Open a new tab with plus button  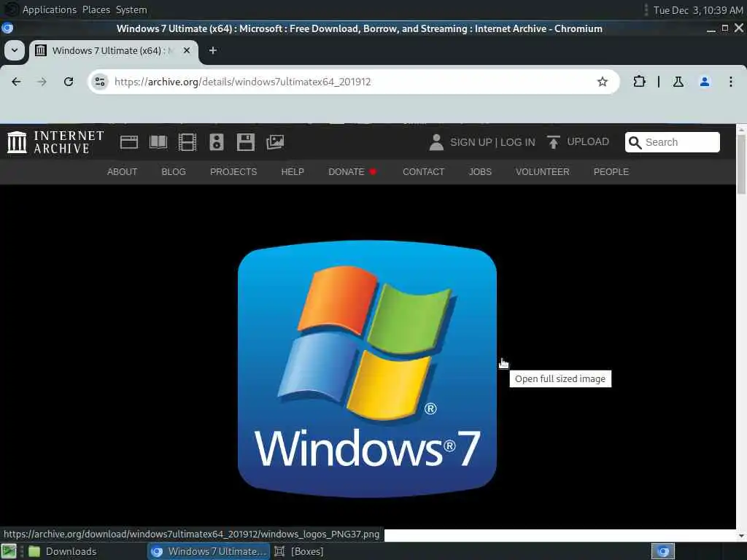(x=213, y=50)
